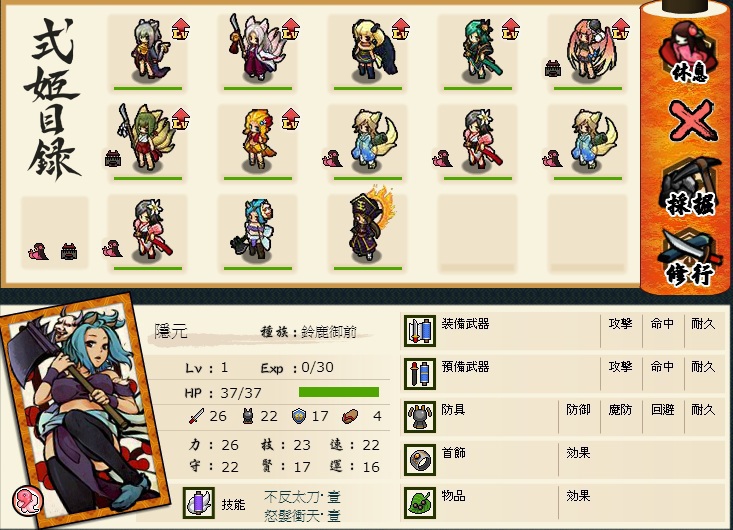Click the 物品 item leaf icon
The image size is (733, 530).
click(x=420, y=502)
